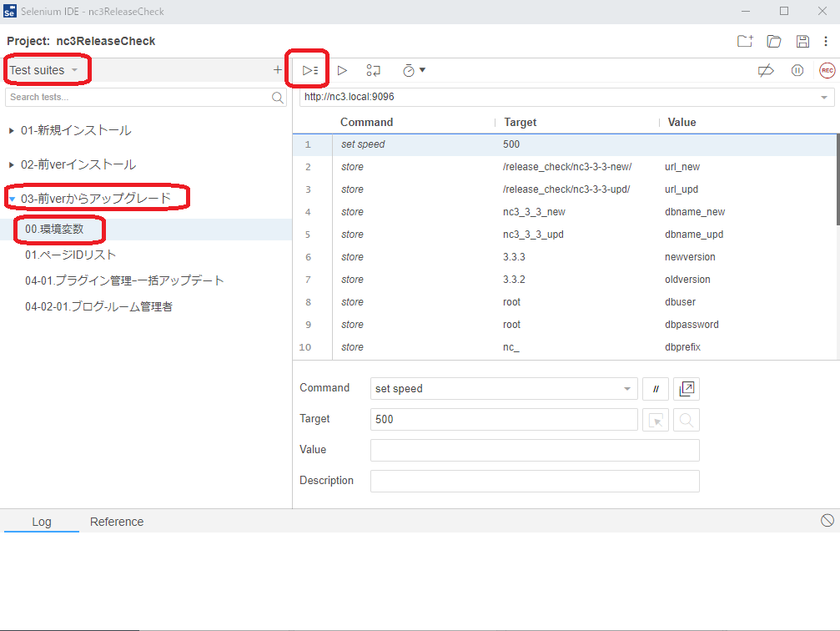Open the Test suites view dropdown
Image resolution: width=840 pixels, height=631 pixels.
pyautogui.click(x=44, y=70)
